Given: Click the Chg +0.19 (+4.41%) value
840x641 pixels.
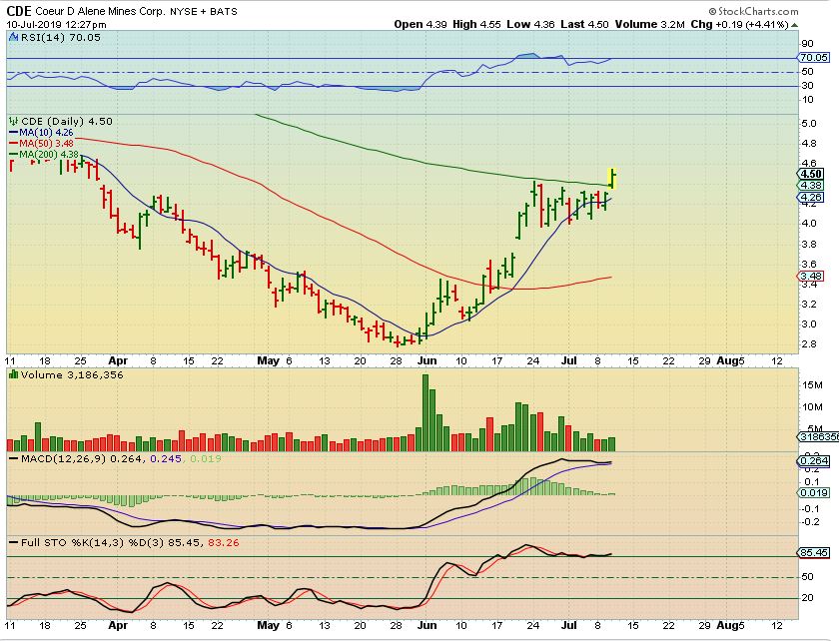Looking at the screenshot, I should click(x=740, y=25).
